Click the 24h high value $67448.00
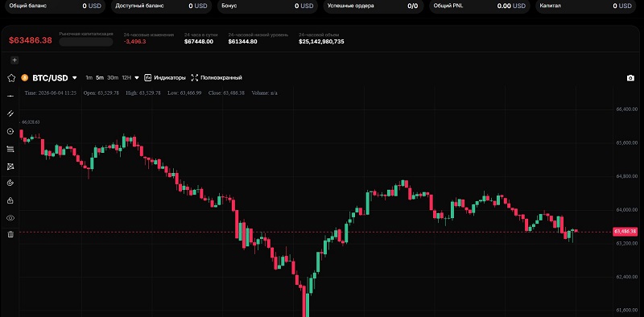The height and width of the screenshot is (317, 644). tap(199, 42)
